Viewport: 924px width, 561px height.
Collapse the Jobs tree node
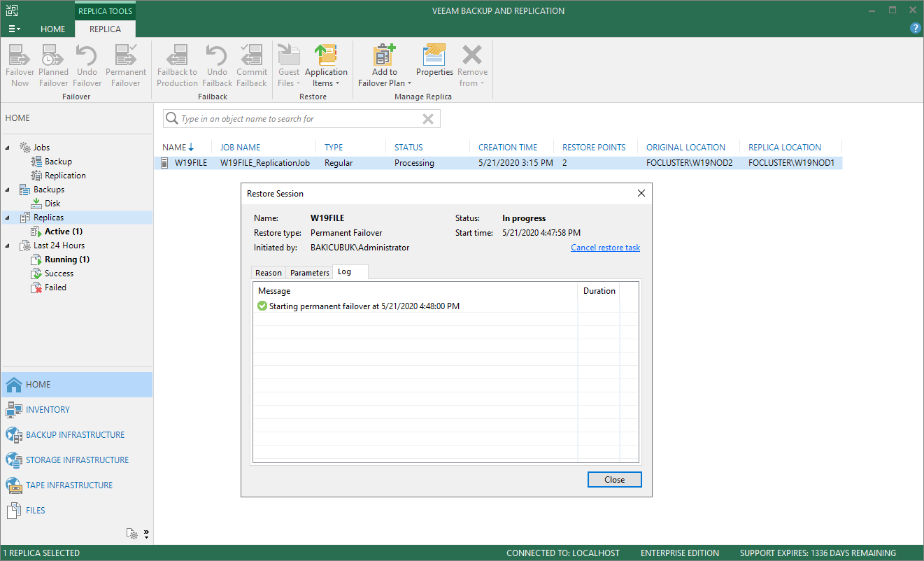8,148
